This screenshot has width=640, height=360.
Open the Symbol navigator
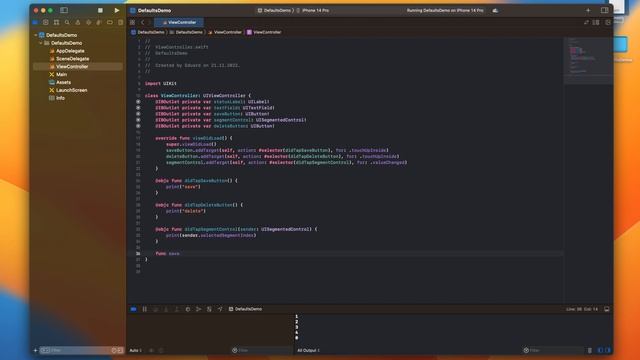tap(56, 22)
